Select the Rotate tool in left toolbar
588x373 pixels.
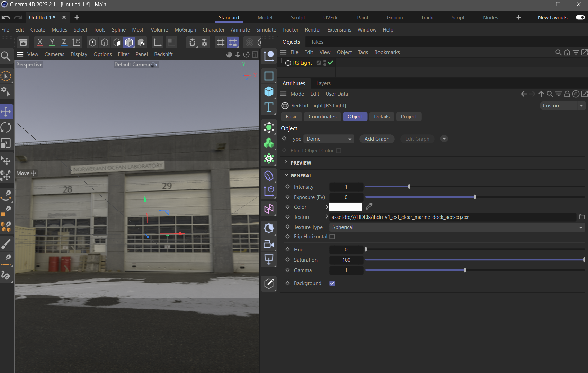click(x=6, y=127)
